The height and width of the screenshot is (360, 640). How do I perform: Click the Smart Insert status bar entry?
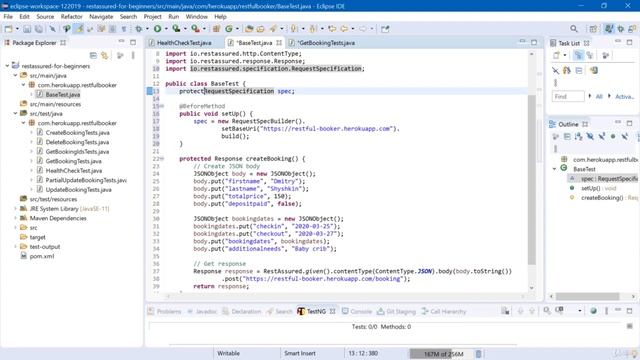point(300,353)
